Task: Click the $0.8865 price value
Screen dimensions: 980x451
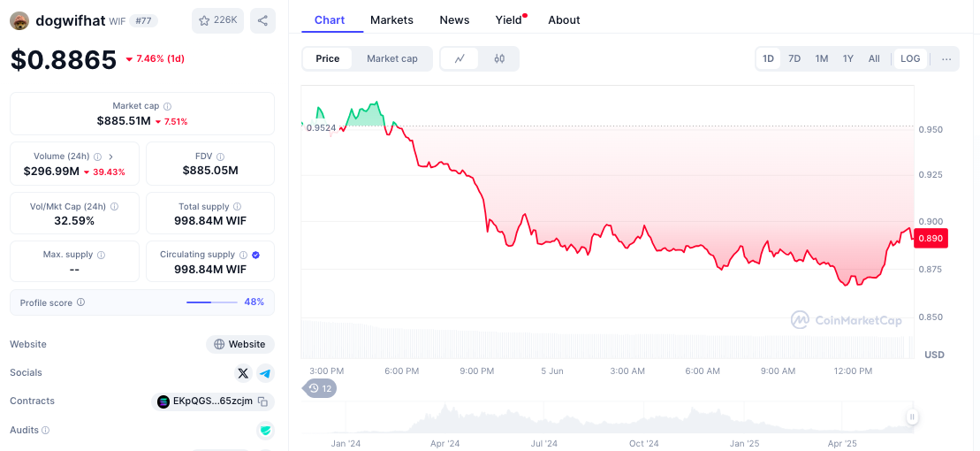Action: click(x=64, y=59)
